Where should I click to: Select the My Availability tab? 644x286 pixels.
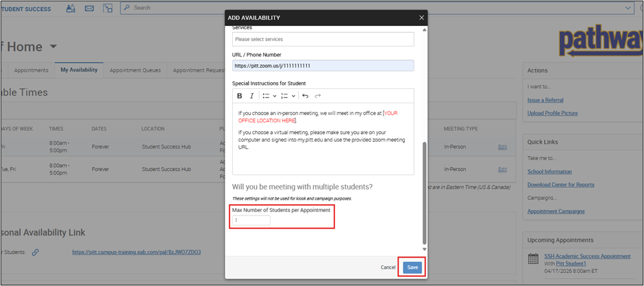[79, 70]
